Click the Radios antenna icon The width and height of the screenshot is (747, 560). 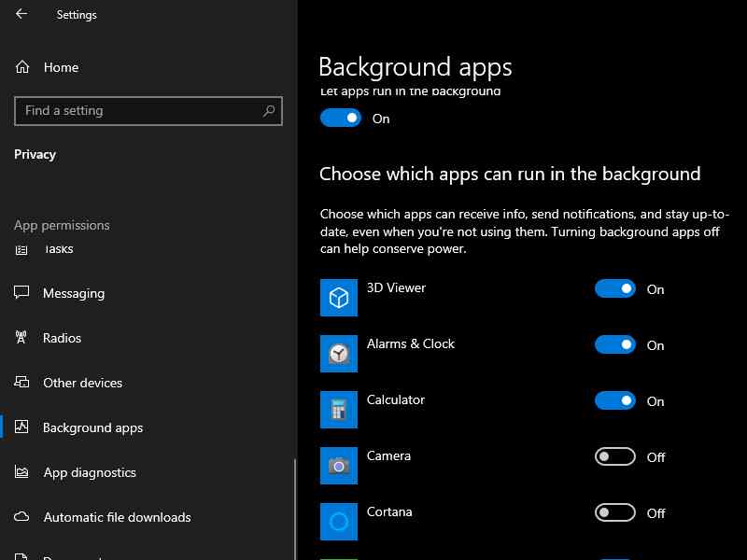pos(21,337)
